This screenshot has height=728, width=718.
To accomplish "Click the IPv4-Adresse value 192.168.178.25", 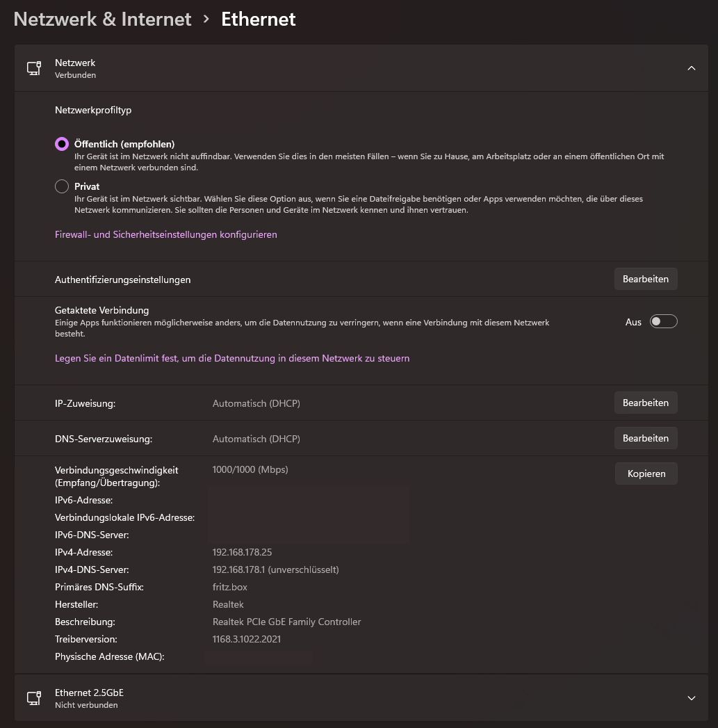I will pyautogui.click(x=242, y=552).
